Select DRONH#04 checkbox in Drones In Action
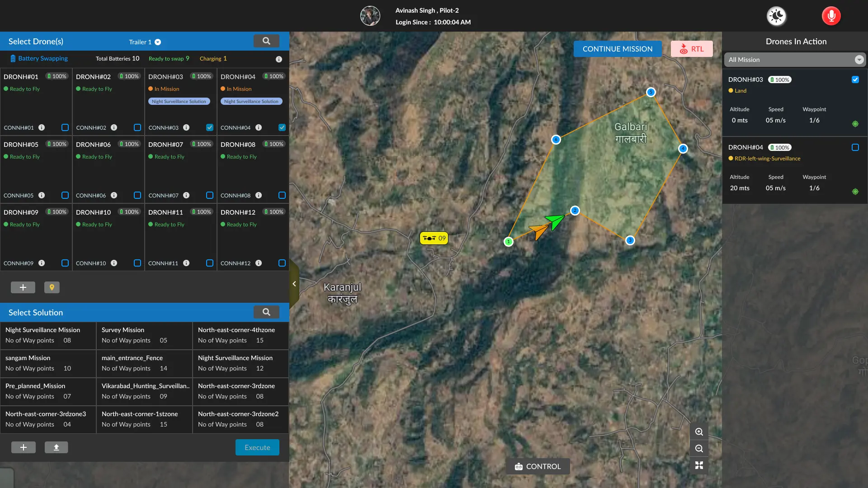This screenshot has width=868, height=488. click(855, 147)
